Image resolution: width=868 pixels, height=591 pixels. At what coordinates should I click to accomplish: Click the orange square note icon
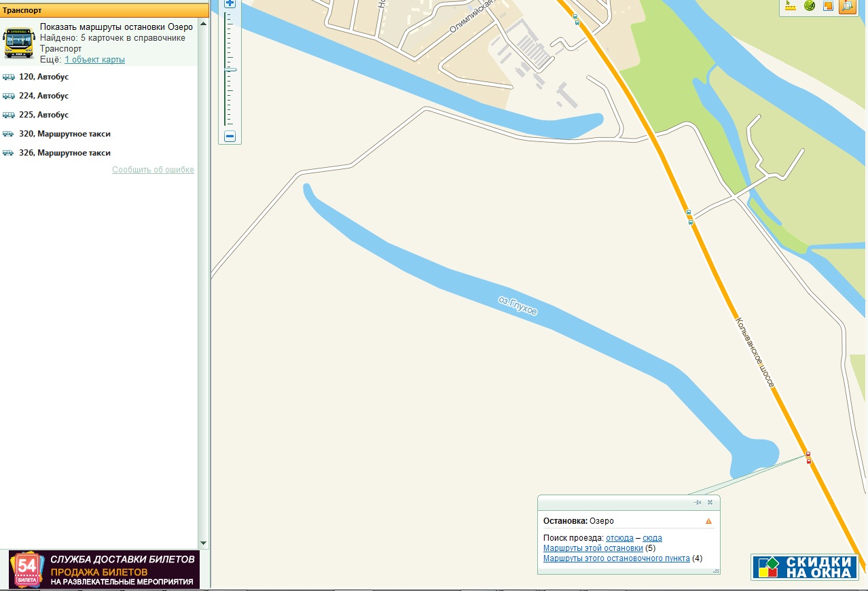click(828, 6)
